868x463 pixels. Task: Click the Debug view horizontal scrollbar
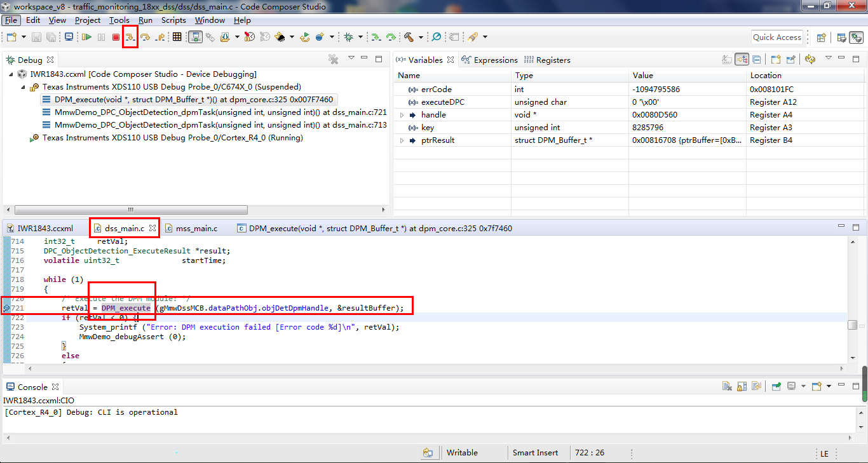click(130, 210)
